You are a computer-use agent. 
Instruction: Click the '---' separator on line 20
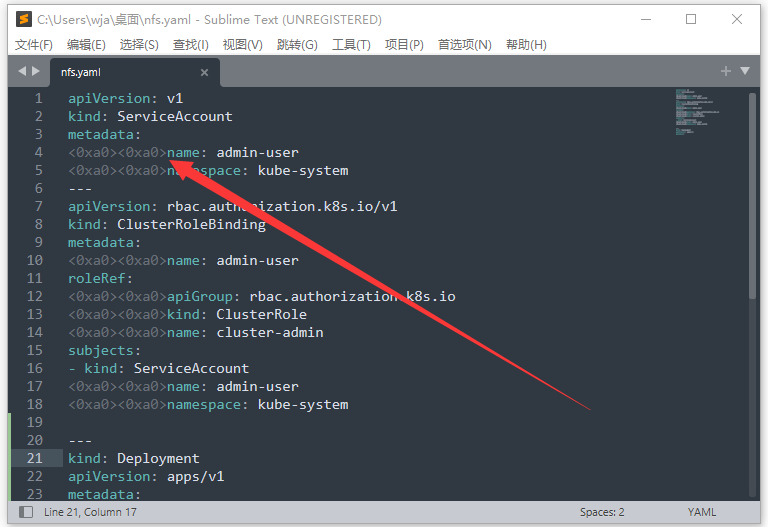tap(80, 441)
